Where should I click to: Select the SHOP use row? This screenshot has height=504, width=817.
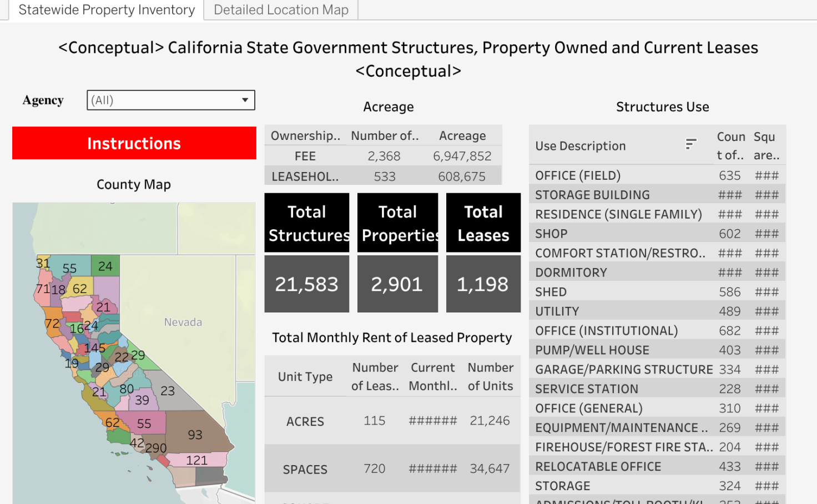(658, 234)
